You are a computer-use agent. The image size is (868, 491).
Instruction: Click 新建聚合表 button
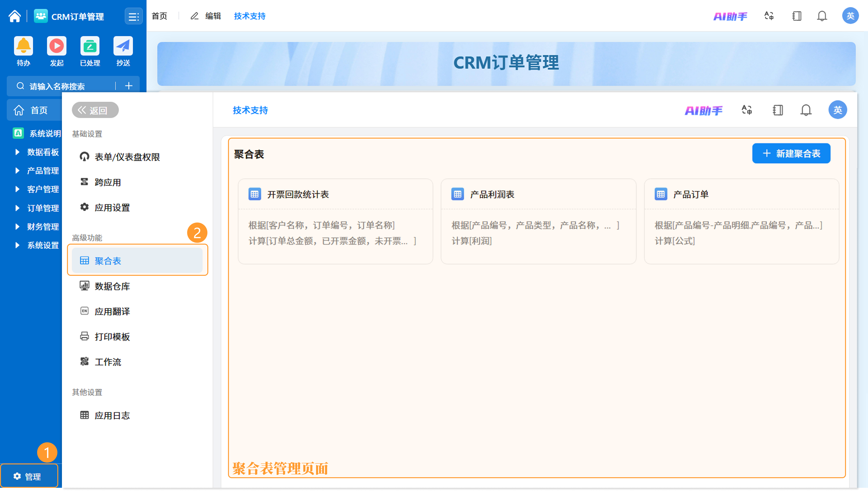[x=791, y=153]
